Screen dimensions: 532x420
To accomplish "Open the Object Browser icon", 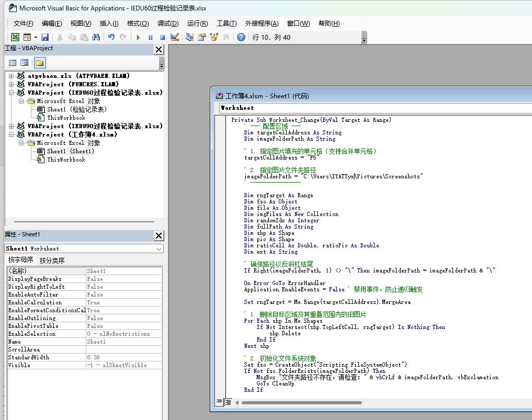I will point(214,37).
